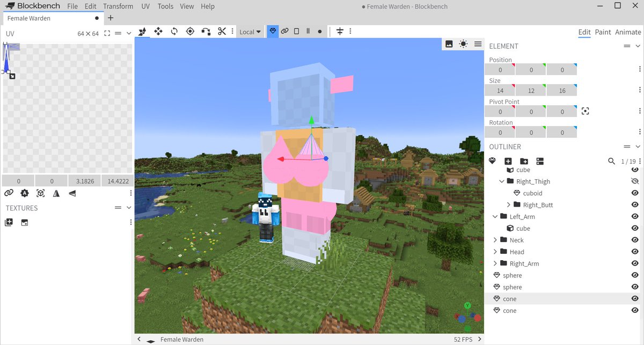644x345 pixels.
Task: Create a new texture in the Textures panel
Action: (24, 222)
